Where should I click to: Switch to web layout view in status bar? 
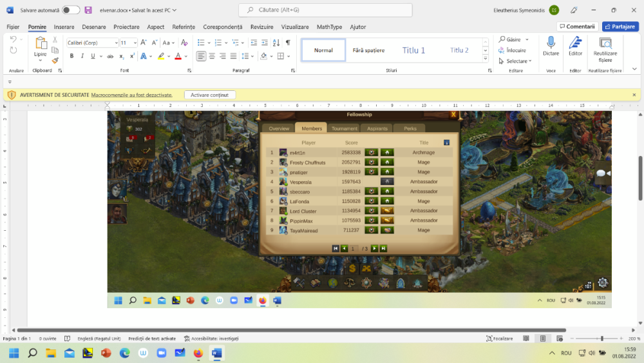point(560,338)
